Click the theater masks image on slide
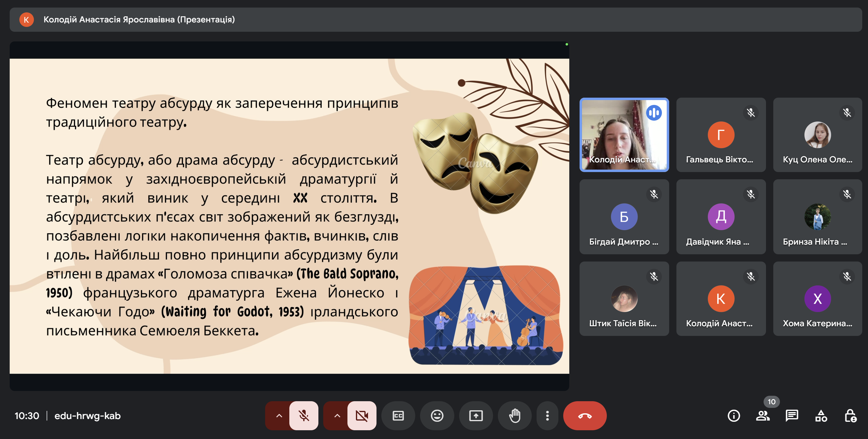 click(475, 163)
